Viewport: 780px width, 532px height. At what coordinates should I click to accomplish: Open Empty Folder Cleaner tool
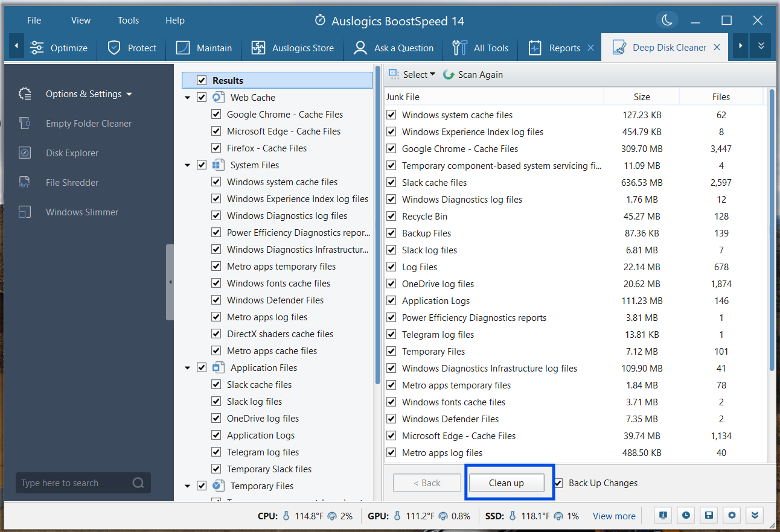coord(88,124)
